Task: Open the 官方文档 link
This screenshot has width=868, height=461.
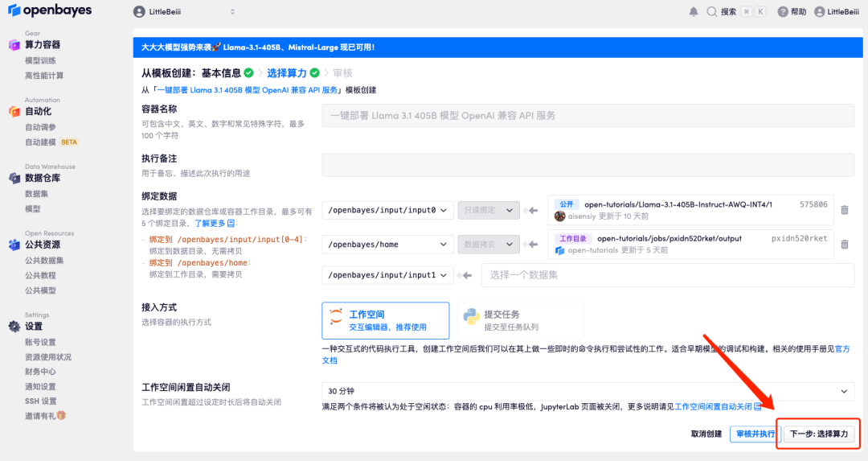Action: coord(842,349)
